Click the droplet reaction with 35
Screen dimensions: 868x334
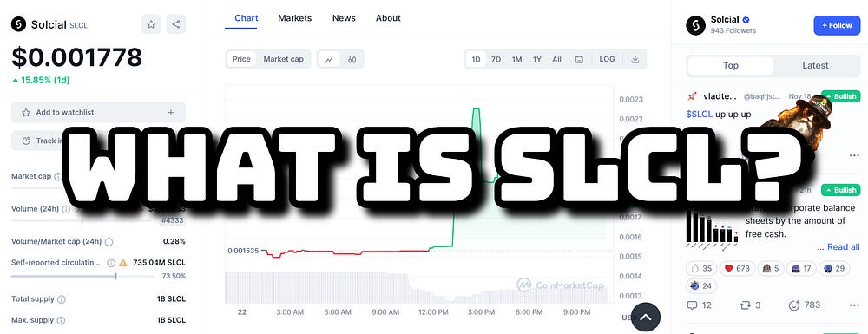(701, 269)
